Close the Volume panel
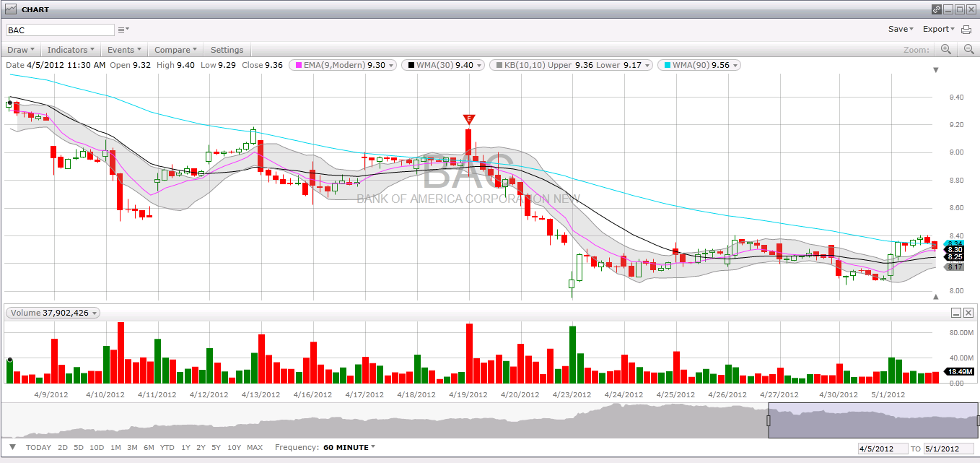The image size is (980, 463). click(968, 313)
